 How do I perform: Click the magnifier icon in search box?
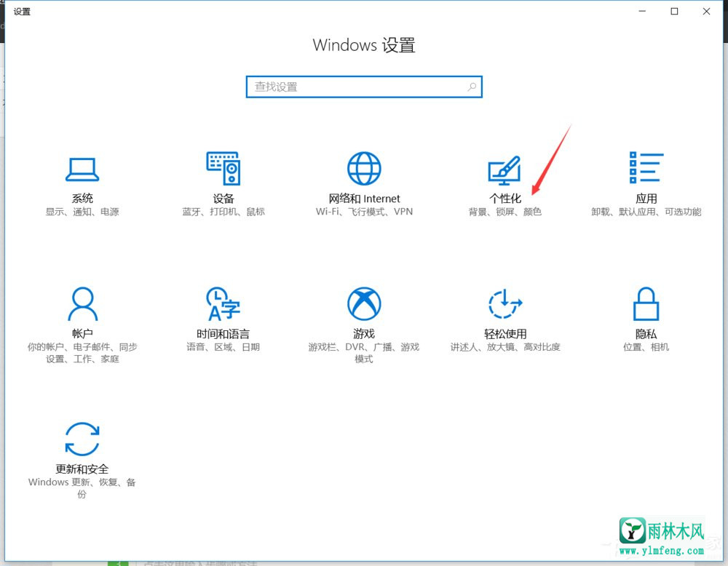tap(472, 87)
